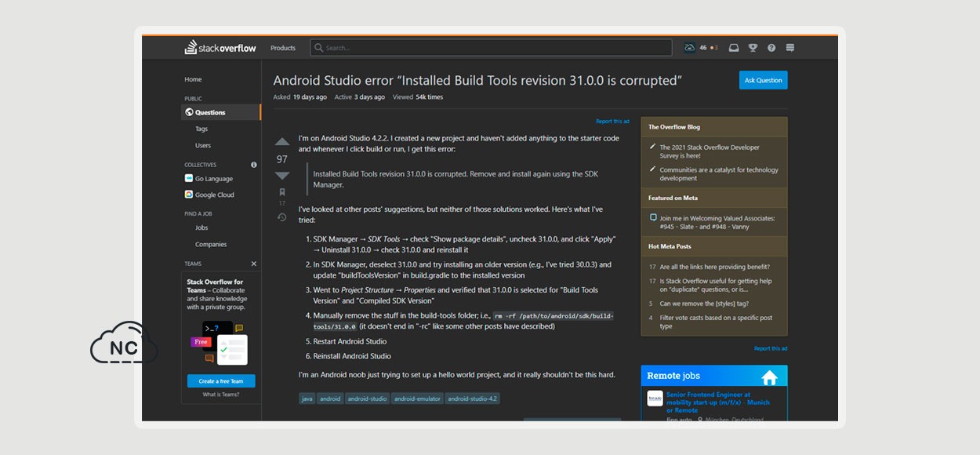Screen dimensions: 980x455
Task: Open the 2021 Stack Overflow Developer Survey post
Action: click(x=709, y=151)
